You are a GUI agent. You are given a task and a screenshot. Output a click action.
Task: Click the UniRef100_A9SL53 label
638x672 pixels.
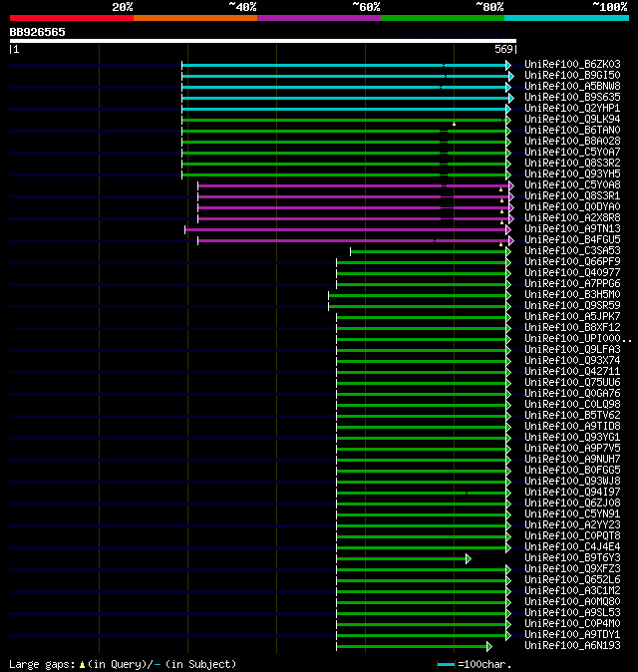pos(572,613)
